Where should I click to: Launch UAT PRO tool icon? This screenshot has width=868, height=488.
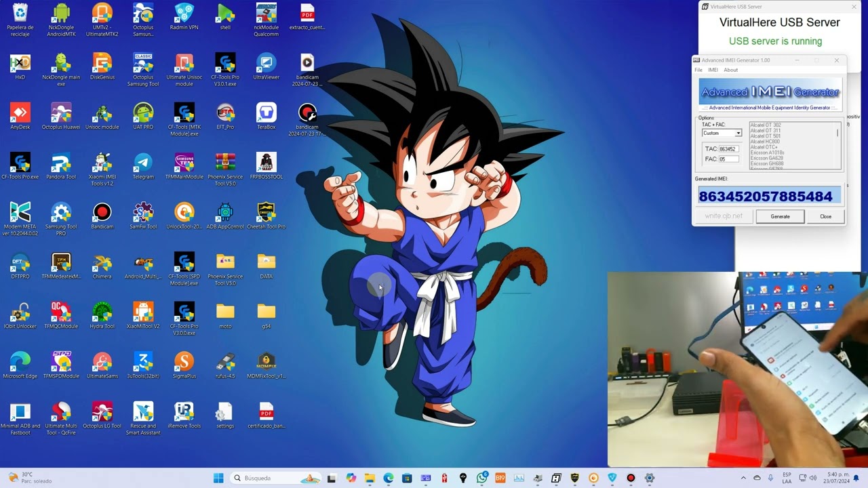143,117
